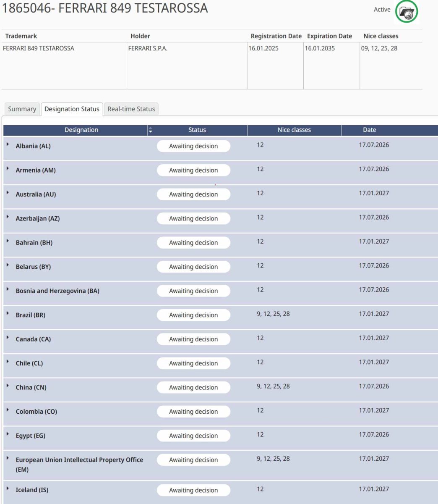This screenshot has height=504, width=438.
Task: Switch to the Real-time Status tab
Action: (x=131, y=109)
